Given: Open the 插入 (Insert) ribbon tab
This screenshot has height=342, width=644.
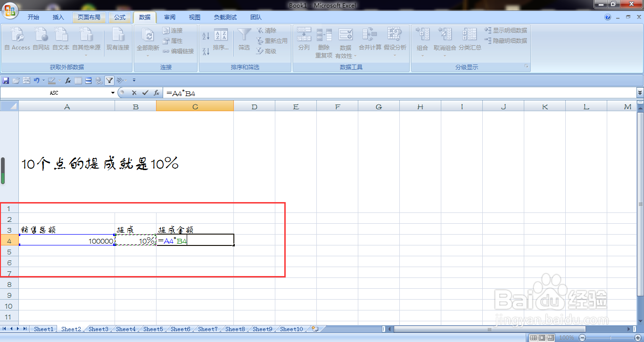Looking at the screenshot, I should coord(58,17).
